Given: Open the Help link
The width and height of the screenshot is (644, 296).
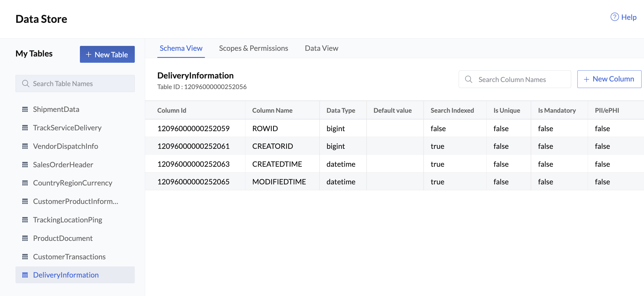Looking at the screenshot, I should click(629, 17).
